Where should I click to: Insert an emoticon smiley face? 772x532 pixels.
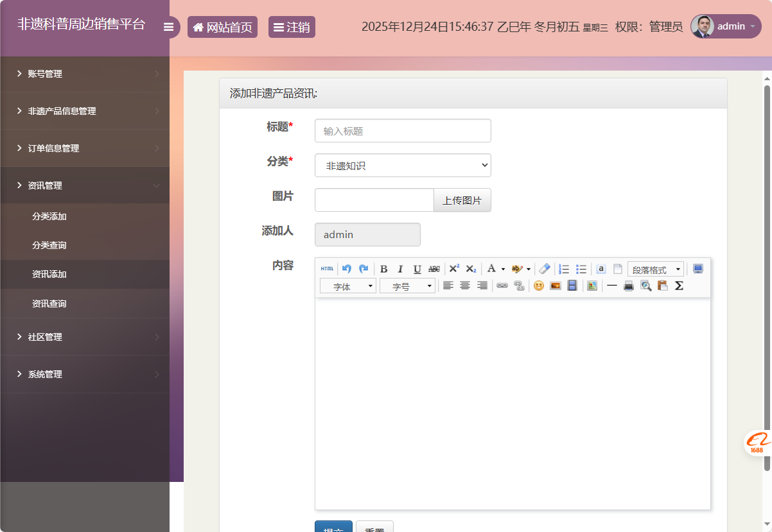pyautogui.click(x=539, y=286)
